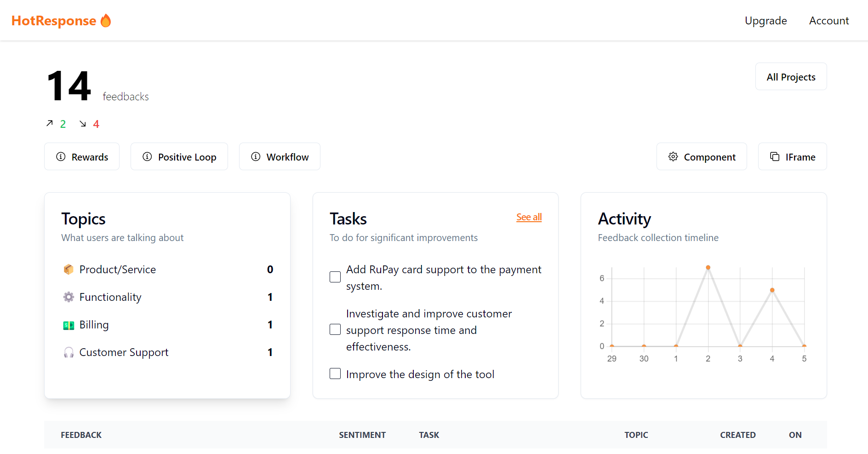Check the Add RuPay card support task

pos(335,277)
